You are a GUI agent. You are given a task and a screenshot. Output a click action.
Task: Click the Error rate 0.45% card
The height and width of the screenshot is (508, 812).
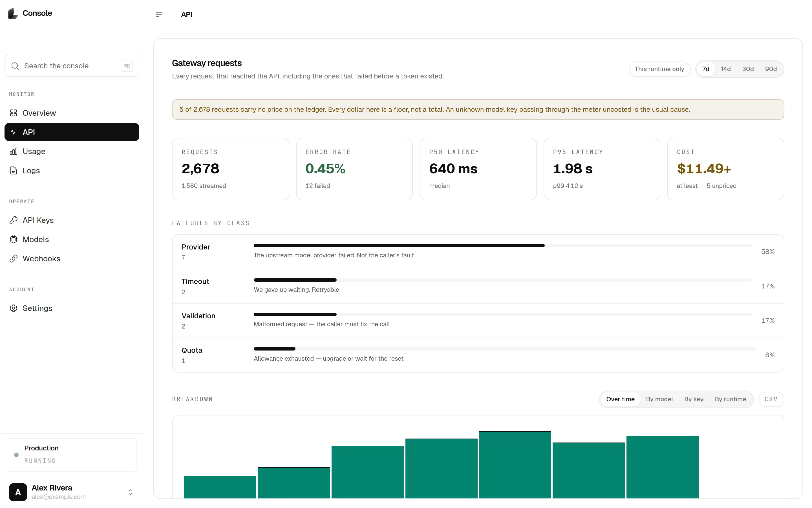354,169
